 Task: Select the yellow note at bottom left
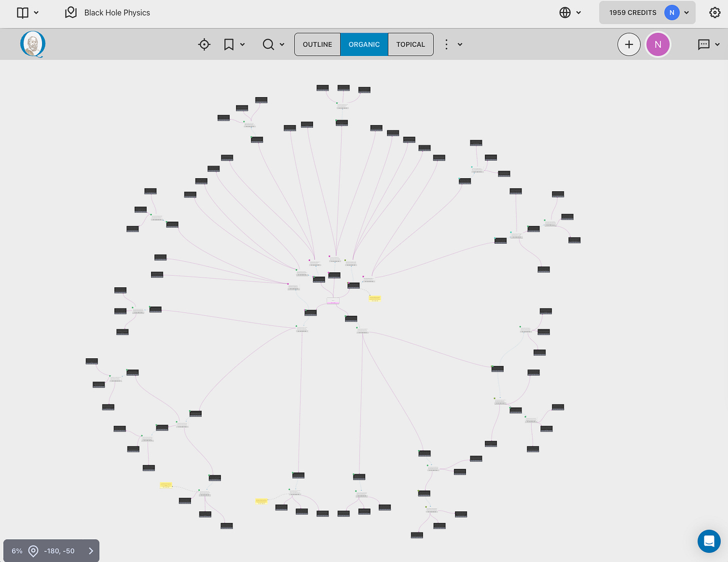(166, 485)
